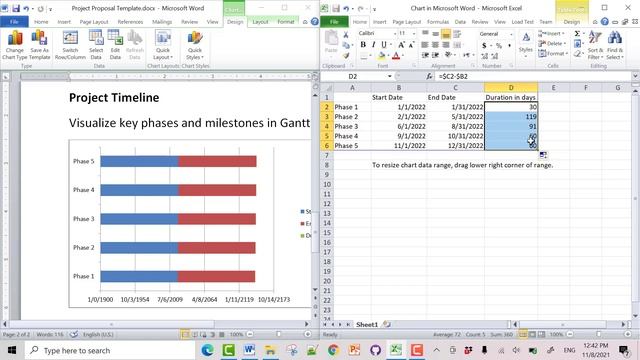Open the Windows Start menu
The width and height of the screenshot is (640, 360).
(x=11, y=350)
